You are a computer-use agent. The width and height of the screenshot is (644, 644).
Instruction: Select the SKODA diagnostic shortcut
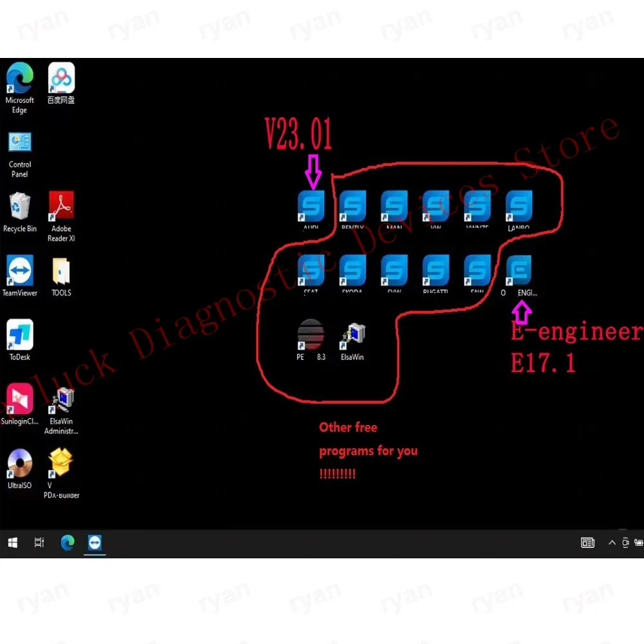352,274
